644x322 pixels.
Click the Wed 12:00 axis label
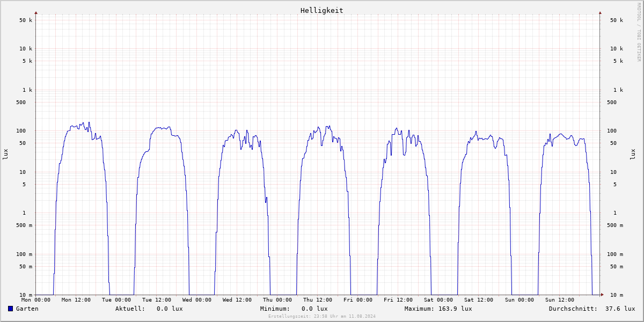[237, 300]
